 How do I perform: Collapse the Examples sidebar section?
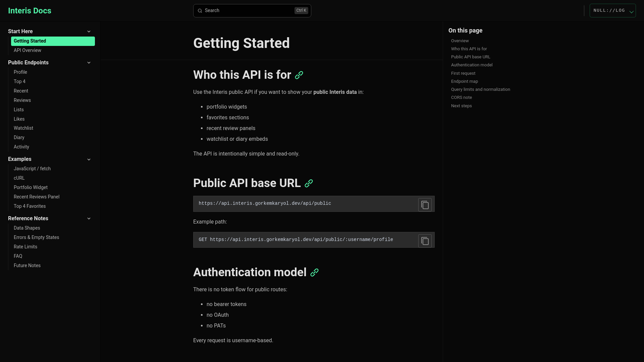[89, 160]
